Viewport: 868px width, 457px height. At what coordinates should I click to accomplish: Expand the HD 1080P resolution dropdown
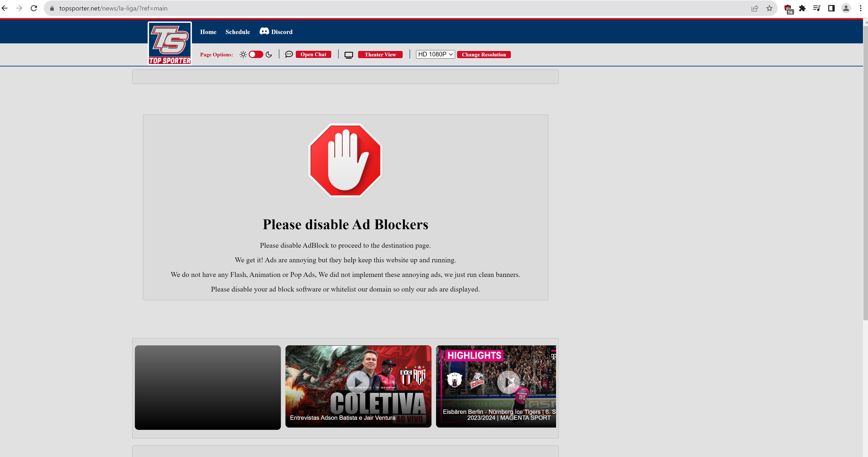(435, 55)
